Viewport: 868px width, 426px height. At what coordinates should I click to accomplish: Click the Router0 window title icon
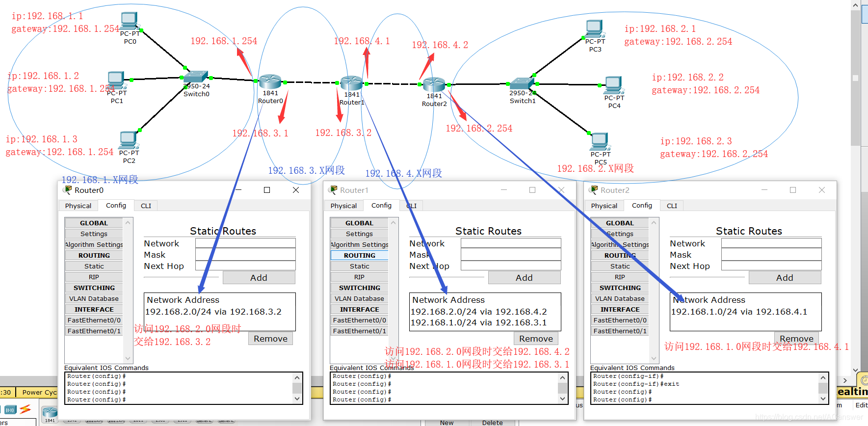(x=67, y=190)
